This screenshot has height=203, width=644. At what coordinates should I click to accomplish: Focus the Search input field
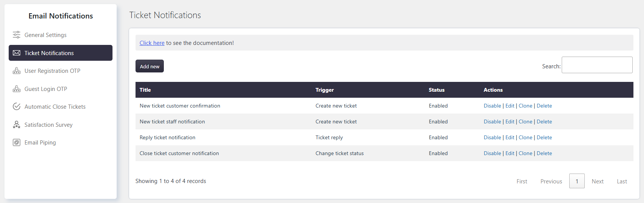(x=597, y=65)
